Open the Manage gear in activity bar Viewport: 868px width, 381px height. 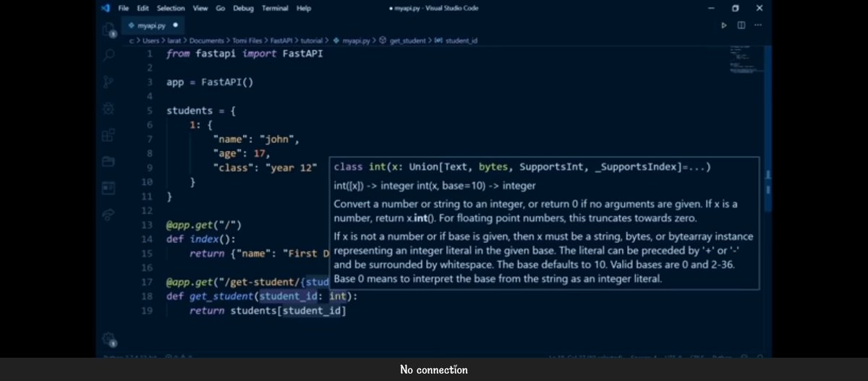109,338
